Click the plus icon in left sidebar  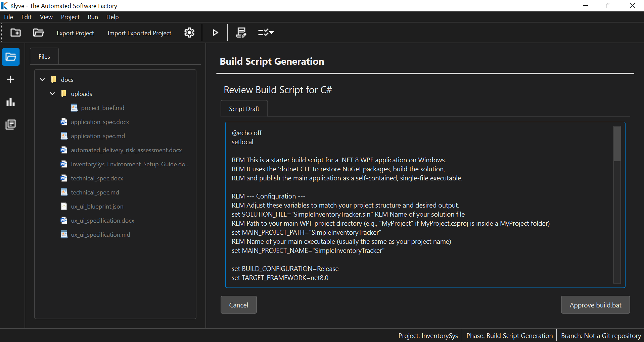[x=11, y=79]
